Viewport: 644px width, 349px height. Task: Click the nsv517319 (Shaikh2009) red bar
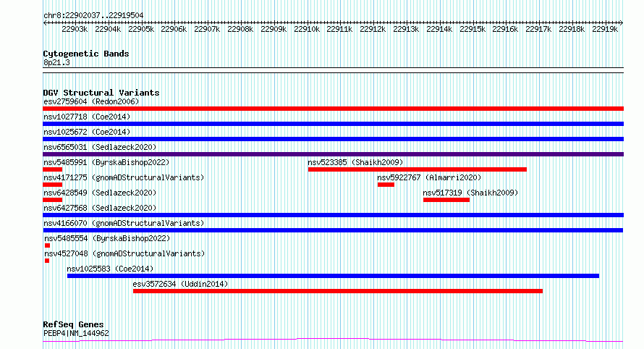(x=446, y=200)
